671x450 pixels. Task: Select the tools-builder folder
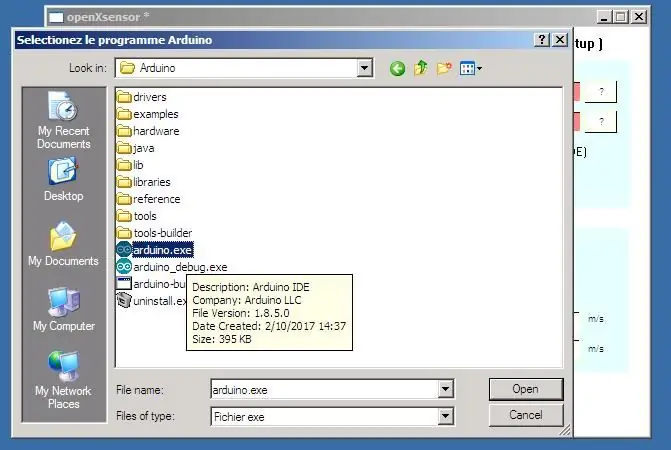[x=154, y=233]
